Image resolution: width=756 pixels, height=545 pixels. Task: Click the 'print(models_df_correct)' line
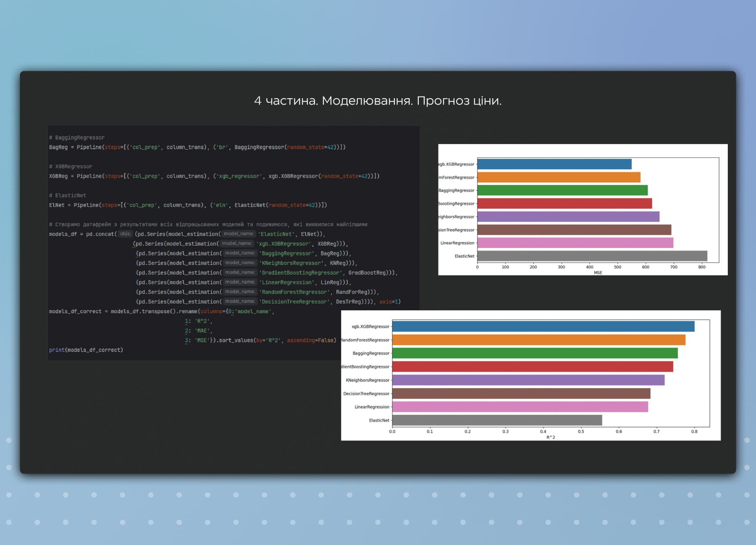click(x=86, y=350)
